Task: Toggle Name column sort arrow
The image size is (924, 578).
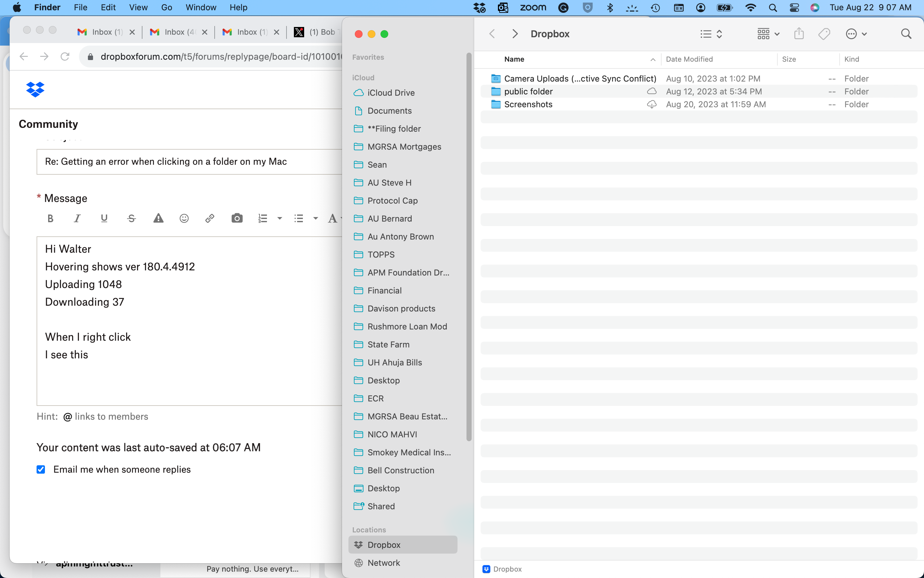Action: coord(653,59)
